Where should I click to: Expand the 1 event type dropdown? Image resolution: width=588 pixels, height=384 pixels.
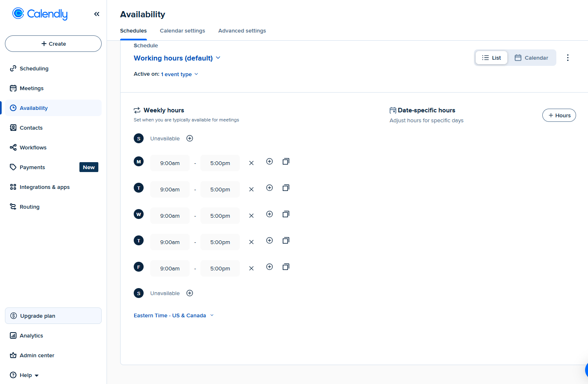click(179, 74)
